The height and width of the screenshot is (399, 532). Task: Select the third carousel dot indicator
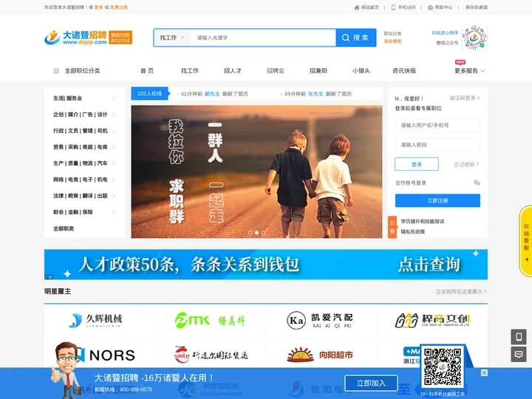(x=264, y=233)
